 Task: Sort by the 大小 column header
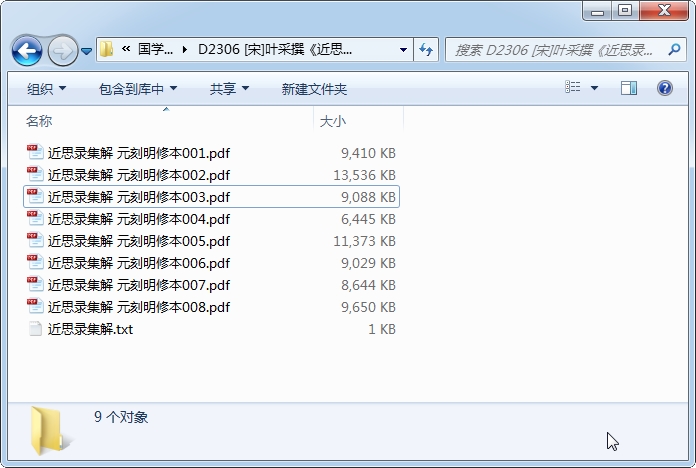(x=359, y=120)
